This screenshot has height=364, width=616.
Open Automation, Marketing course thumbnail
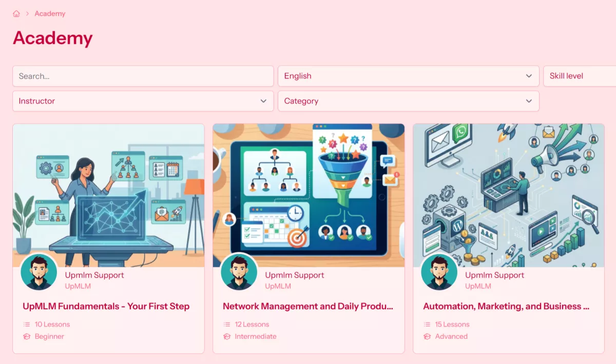509,195
